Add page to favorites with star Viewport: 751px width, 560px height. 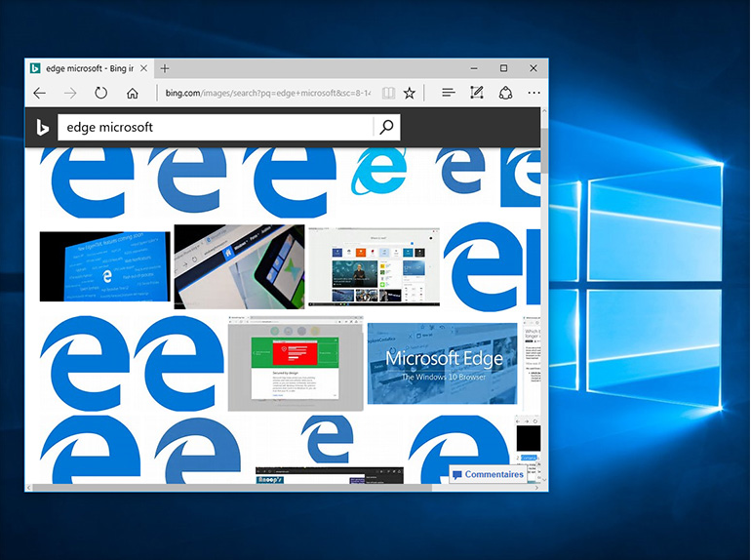click(x=410, y=94)
